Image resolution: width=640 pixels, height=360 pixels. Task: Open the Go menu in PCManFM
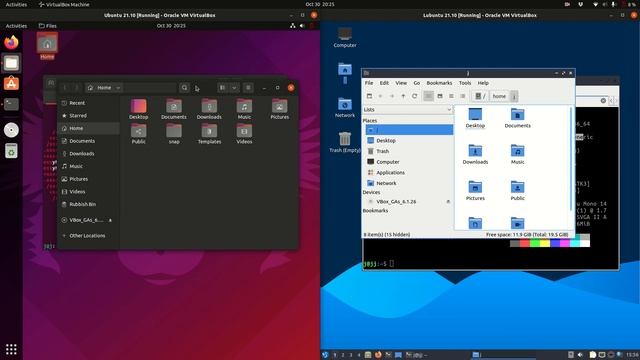coord(416,83)
